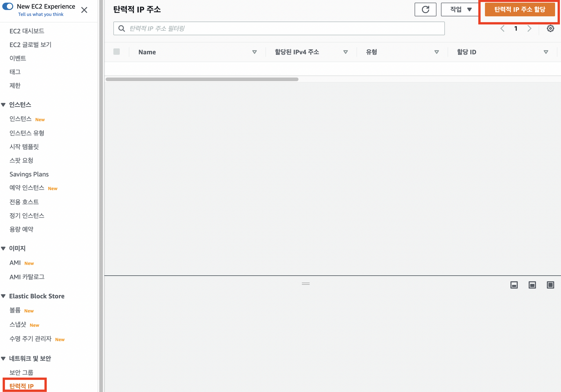Open EC2 대시보드 in the sidebar
The image size is (561, 392).
(x=27, y=31)
